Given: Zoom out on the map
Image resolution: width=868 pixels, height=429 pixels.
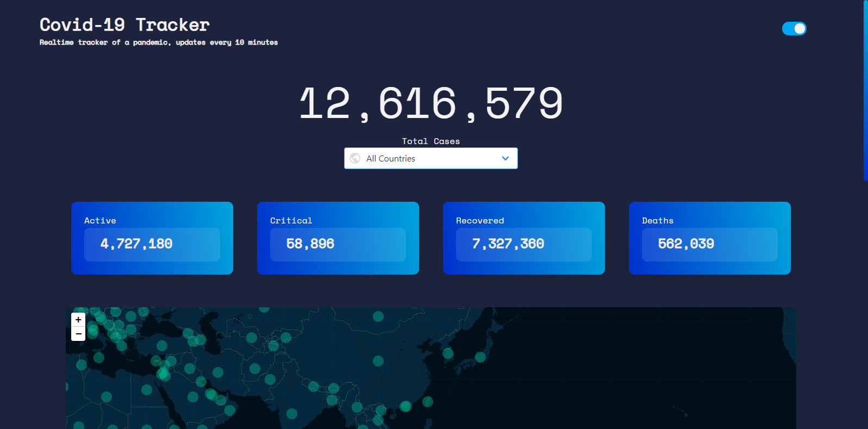Looking at the screenshot, I should tap(78, 334).
